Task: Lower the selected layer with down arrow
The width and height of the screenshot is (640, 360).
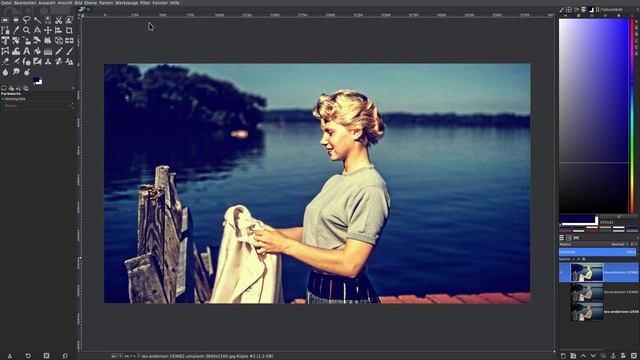Action: (x=593, y=356)
